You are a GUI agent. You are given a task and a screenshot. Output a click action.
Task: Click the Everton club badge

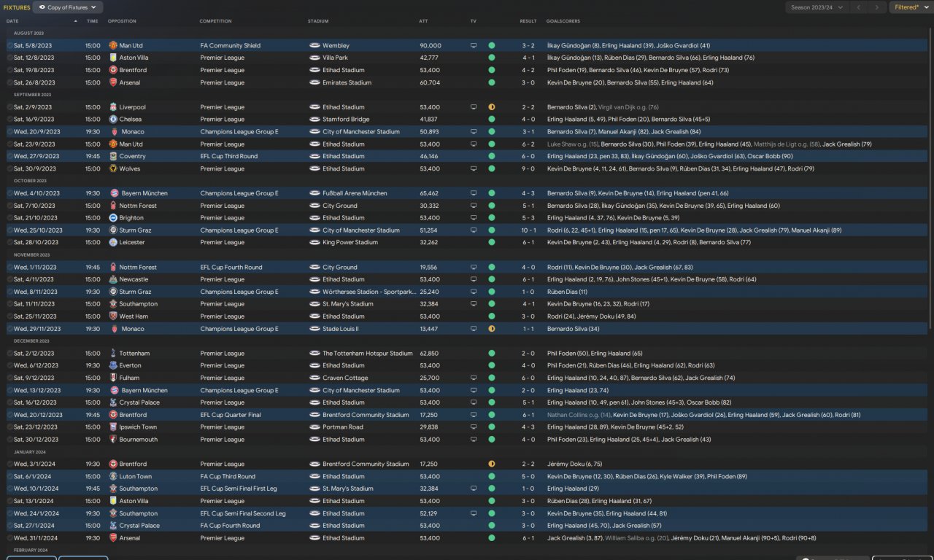click(113, 365)
